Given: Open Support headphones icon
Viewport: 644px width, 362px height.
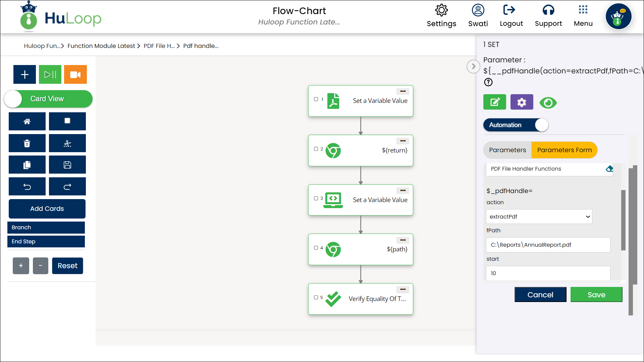Looking at the screenshot, I should pyautogui.click(x=548, y=10).
